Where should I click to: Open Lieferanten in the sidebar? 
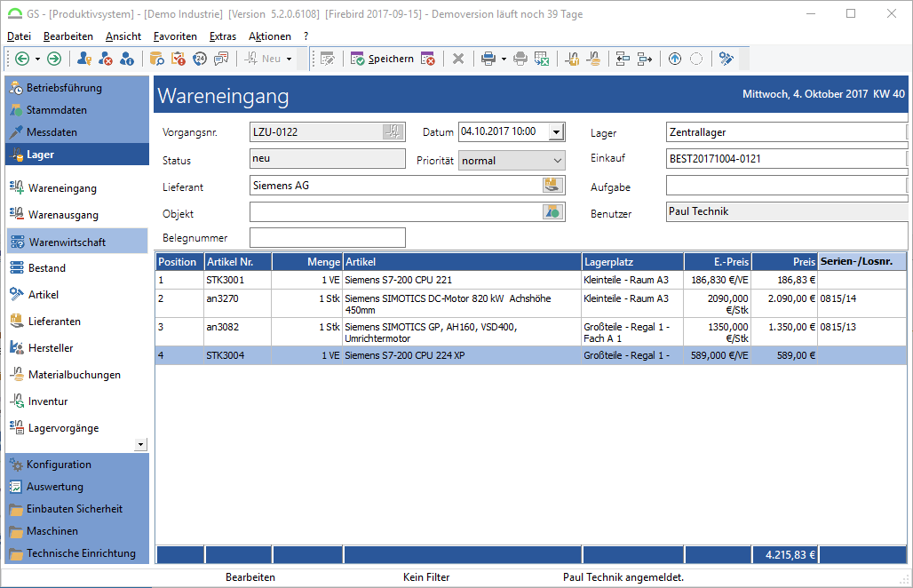coord(77,322)
